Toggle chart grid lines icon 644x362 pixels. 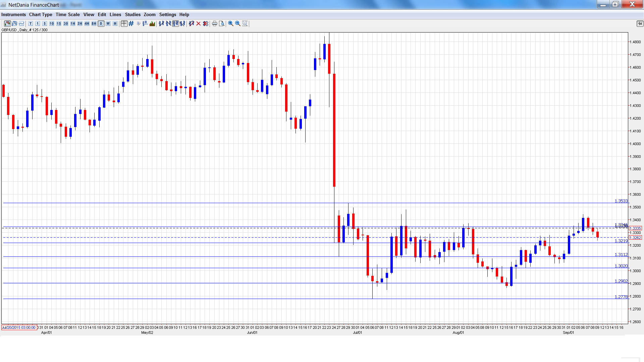[x=131, y=23]
